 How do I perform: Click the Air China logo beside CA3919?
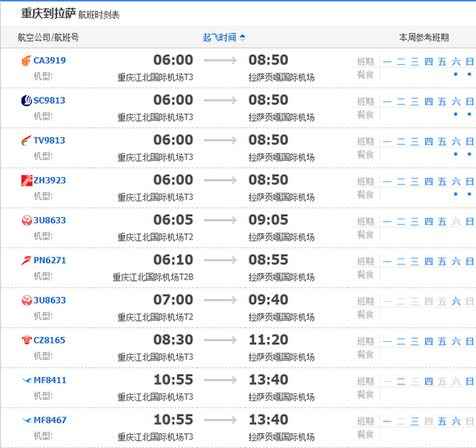click(x=27, y=61)
